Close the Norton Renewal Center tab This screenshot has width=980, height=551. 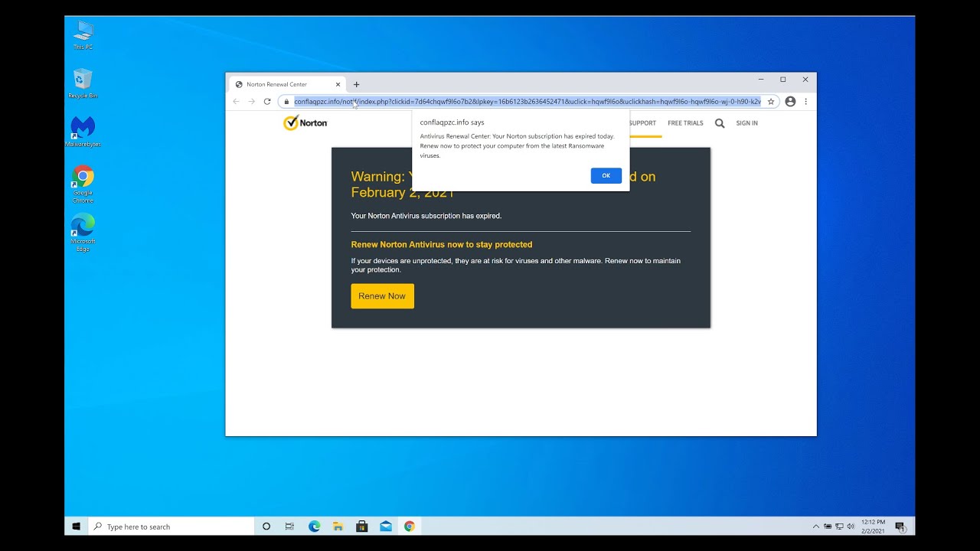tap(338, 84)
